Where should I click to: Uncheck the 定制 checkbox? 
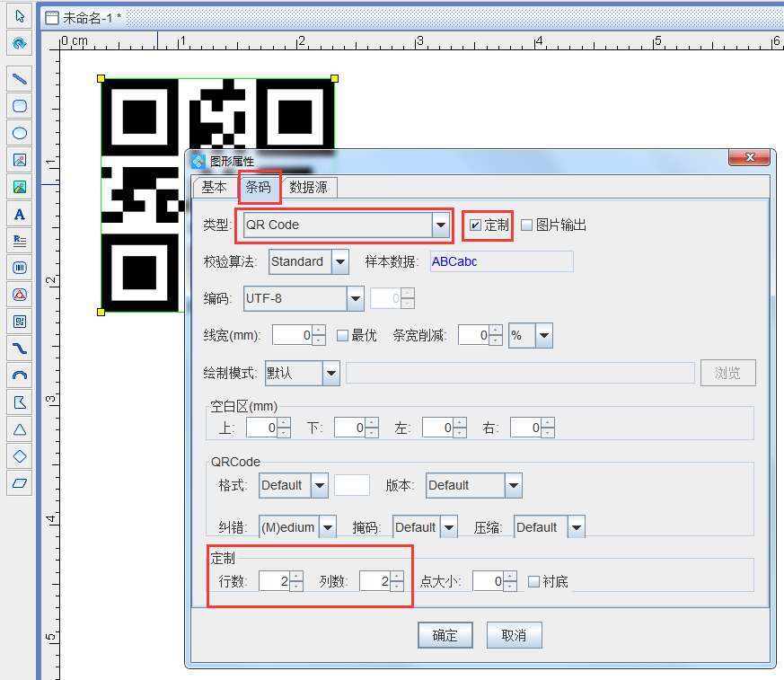tap(476, 225)
